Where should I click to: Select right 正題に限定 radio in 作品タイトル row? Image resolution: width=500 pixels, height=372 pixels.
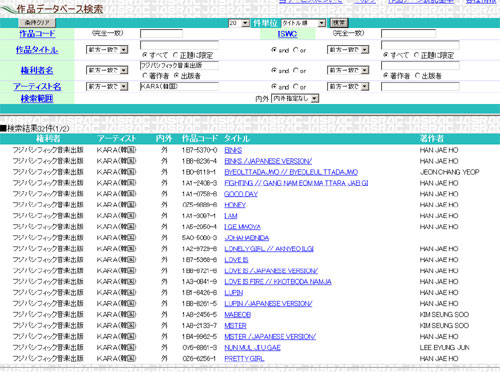416,55
